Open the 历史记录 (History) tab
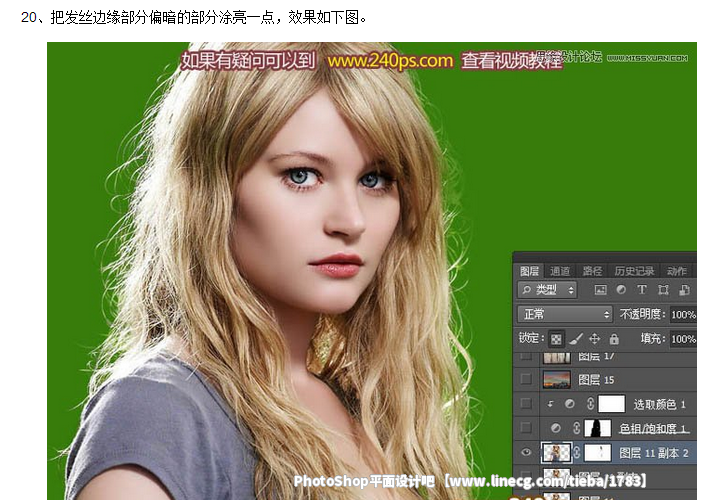Image resolution: width=702 pixels, height=500 pixels. click(x=634, y=271)
